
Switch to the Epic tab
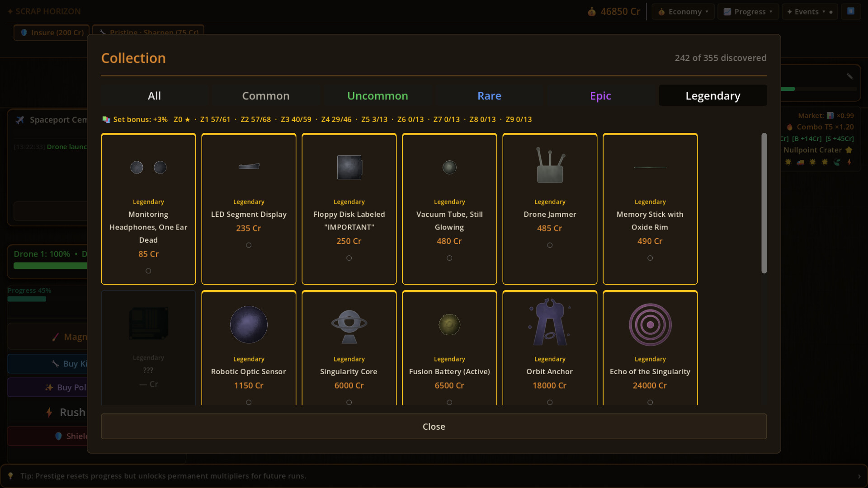coord(600,95)
